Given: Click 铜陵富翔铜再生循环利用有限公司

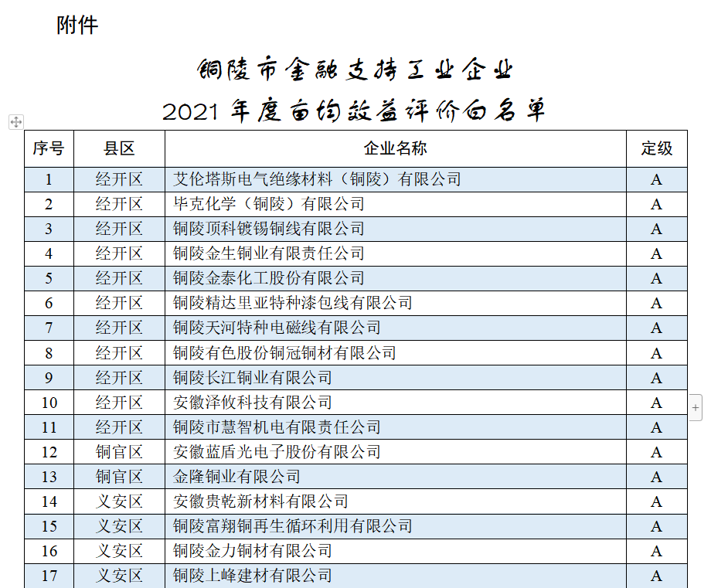Looking at the screenshot, I should (292, 526).
